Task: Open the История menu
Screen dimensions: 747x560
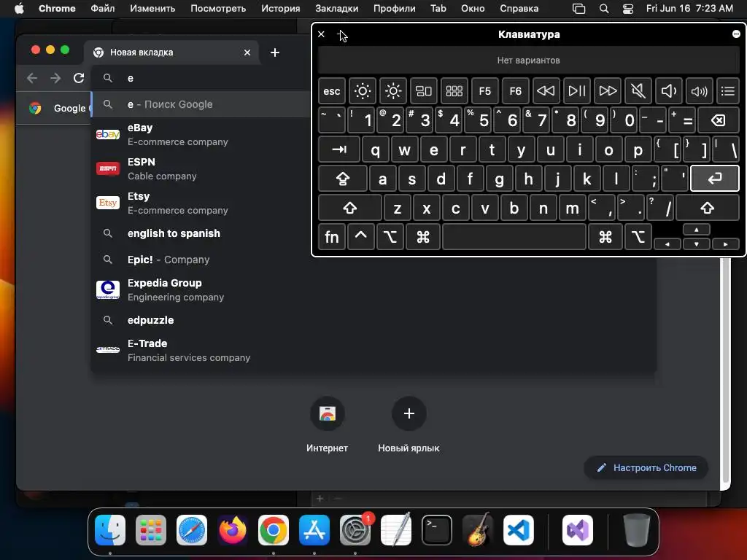Action: [x=281, y=8]
